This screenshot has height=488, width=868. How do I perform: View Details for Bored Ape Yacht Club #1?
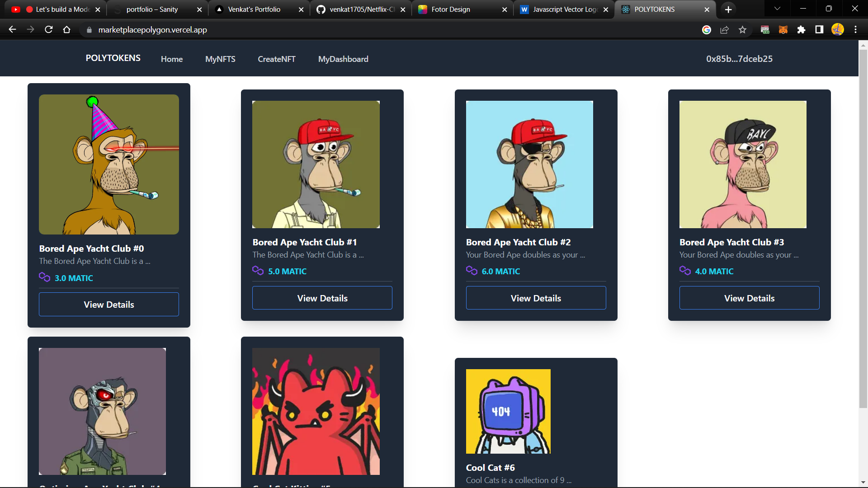[x=322, y=298]
